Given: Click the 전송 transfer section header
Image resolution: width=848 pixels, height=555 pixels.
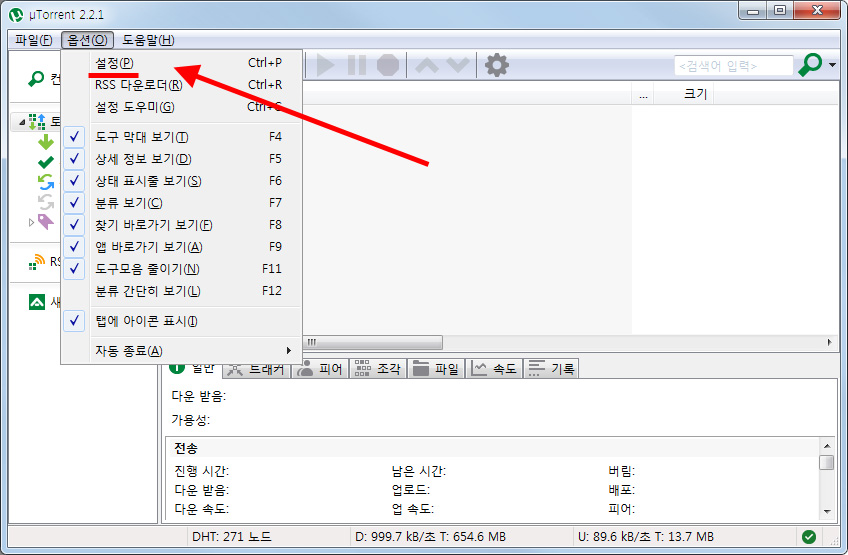Looking at the screenshot, I should (x=186, y=448).
